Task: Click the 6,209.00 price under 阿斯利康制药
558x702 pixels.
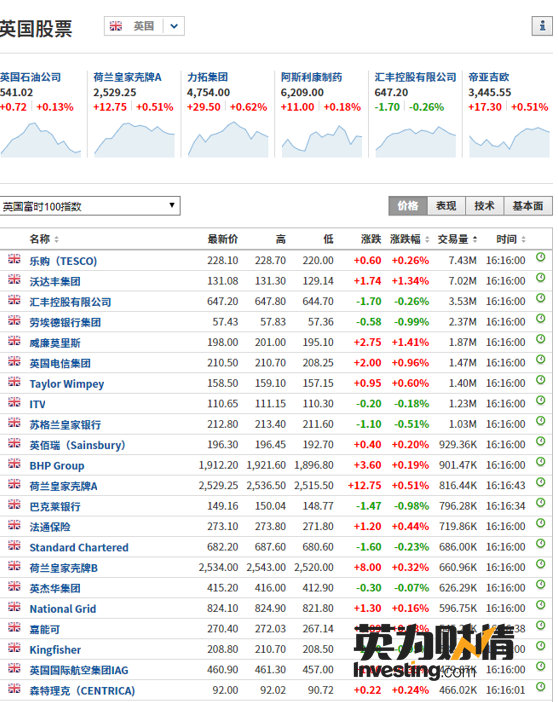Action: tap(302, 93)
